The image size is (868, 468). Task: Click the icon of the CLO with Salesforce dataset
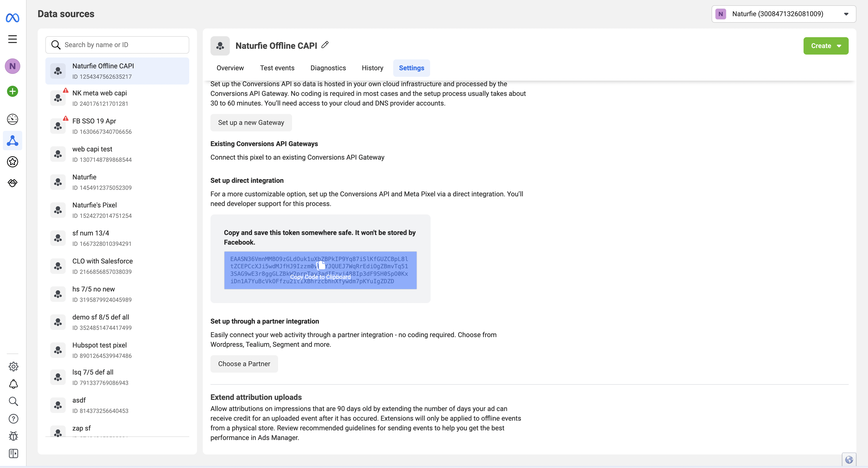tap(58, 266)
